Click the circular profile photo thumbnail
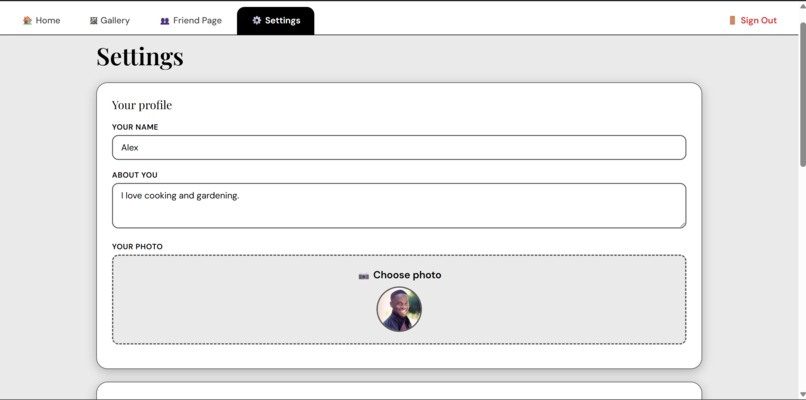 pos(399,309)
